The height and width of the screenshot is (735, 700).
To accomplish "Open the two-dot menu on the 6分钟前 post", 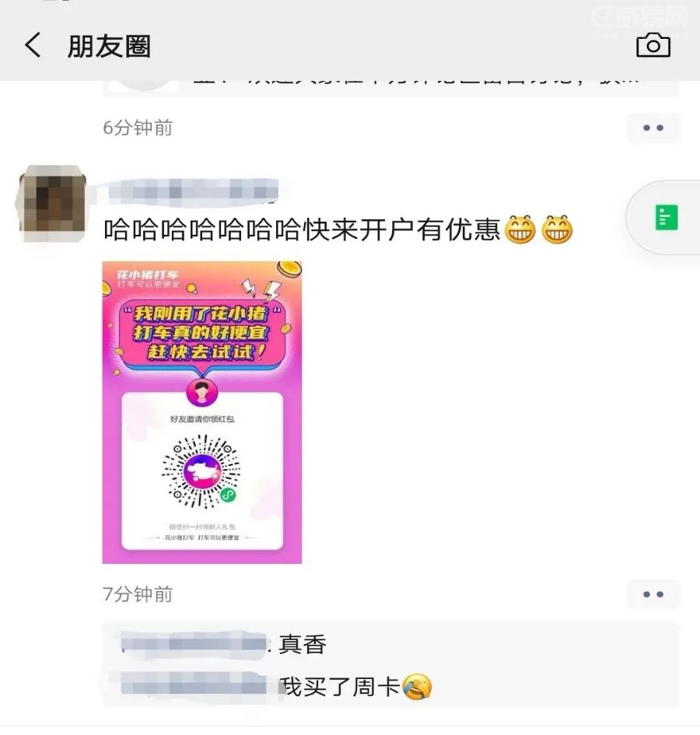I will 653,128.
